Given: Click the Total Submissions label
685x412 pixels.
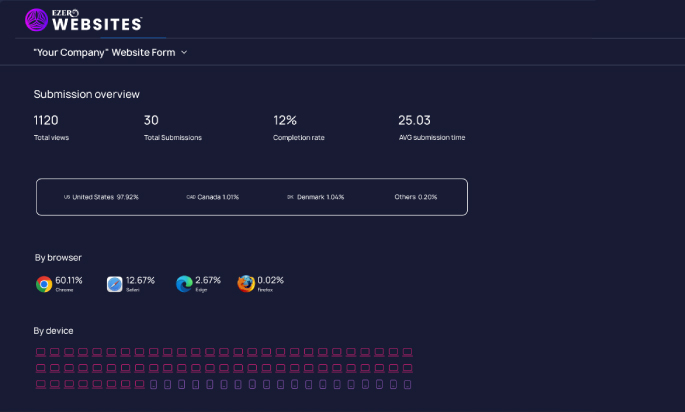Looking at the screenshot, I should [x=173, y=138].
